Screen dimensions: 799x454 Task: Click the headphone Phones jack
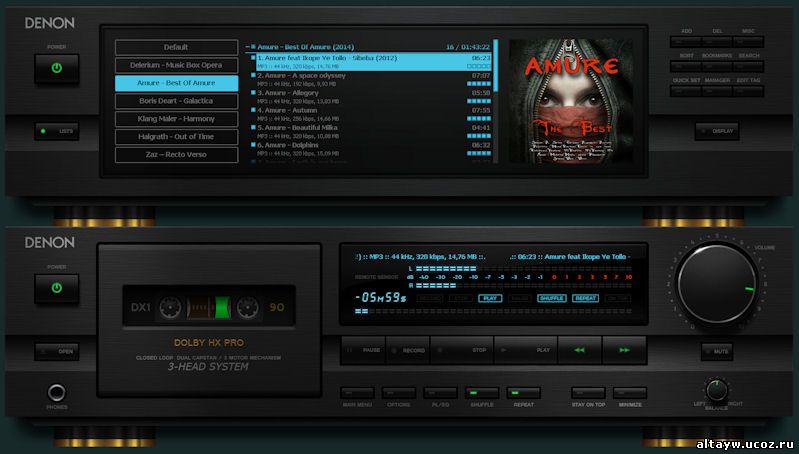(57, 392)
